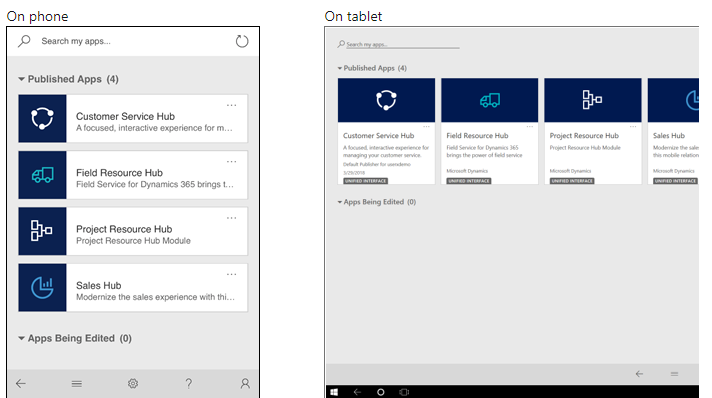The width and height of the screenshot is (712, 398).
Task: Open more options for Customer Service Hub on phone
Action: coord(232,105)
